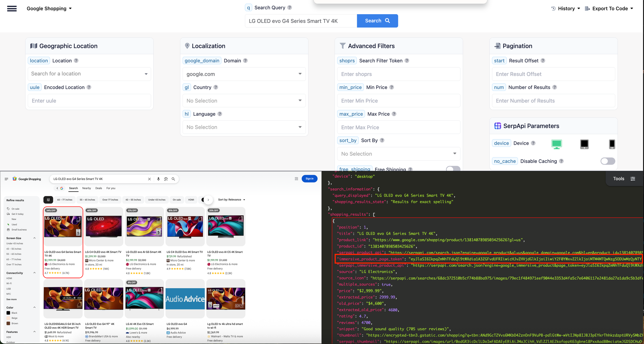Screen dimensions: 644x344
Task: Toggle the Free Shipping switch
Action: click(x=453, y=169)
